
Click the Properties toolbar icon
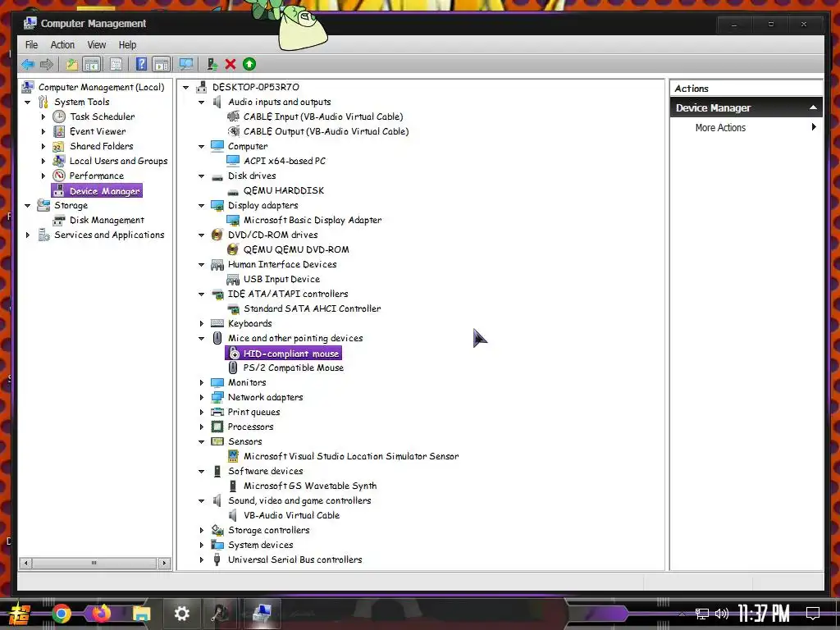coord(116,65)
